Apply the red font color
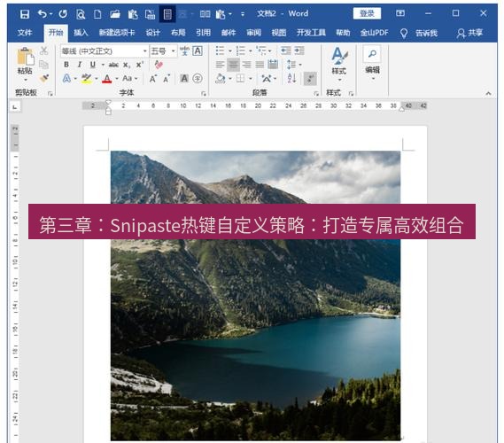The height and width of the screenshot is (443, 504). click(x=106, y=79)
